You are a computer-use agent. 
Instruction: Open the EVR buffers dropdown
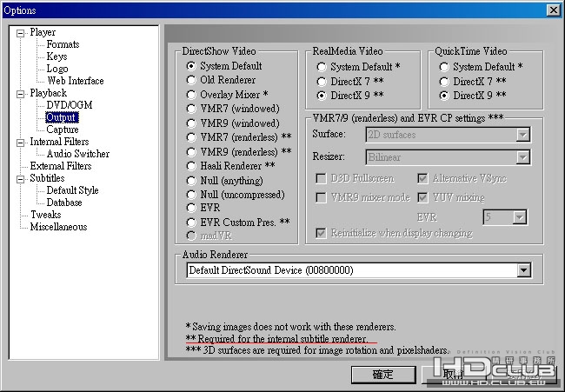point(505,217)
